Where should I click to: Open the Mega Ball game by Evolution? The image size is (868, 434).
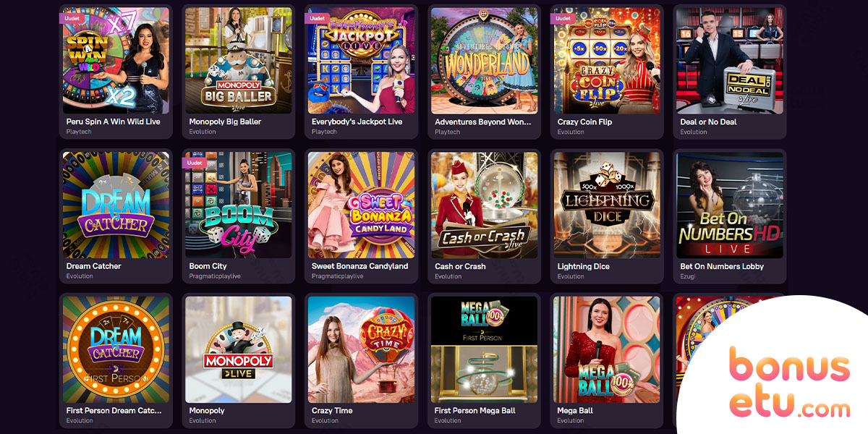tap(607, 349)
